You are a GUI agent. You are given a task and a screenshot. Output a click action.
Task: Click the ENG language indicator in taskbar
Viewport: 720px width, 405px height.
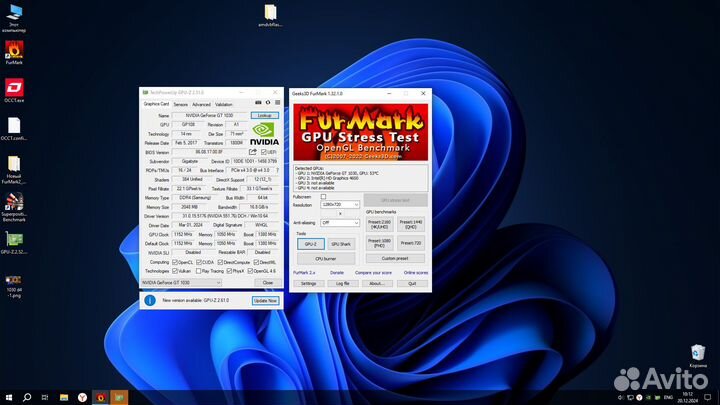coord(668,397)
